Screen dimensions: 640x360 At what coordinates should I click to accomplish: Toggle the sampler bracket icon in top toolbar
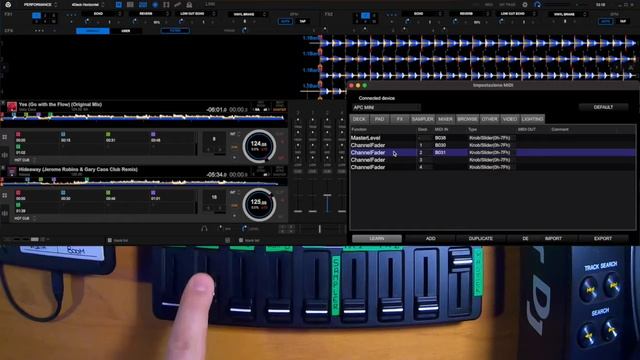pyautogui.click(x=166, y=5)
